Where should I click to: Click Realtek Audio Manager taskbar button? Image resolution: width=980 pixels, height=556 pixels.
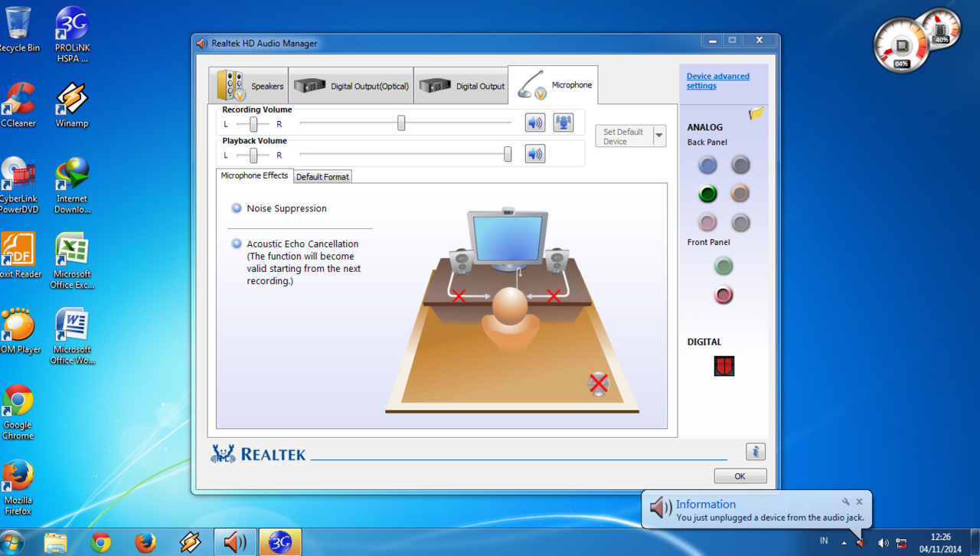(235, 542)
